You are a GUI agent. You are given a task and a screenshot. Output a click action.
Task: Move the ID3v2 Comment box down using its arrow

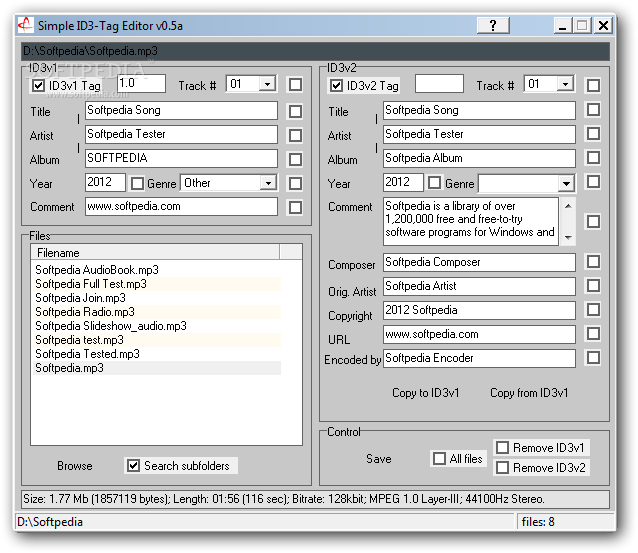pyautogui.click(x=568, y=237)
